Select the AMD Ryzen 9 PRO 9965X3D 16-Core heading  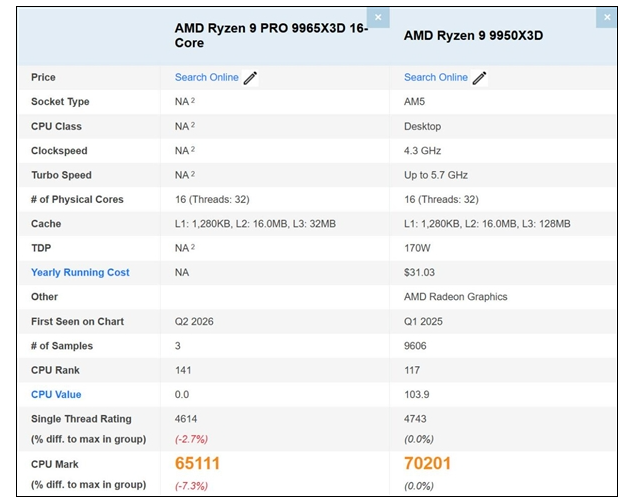(271, 35)
